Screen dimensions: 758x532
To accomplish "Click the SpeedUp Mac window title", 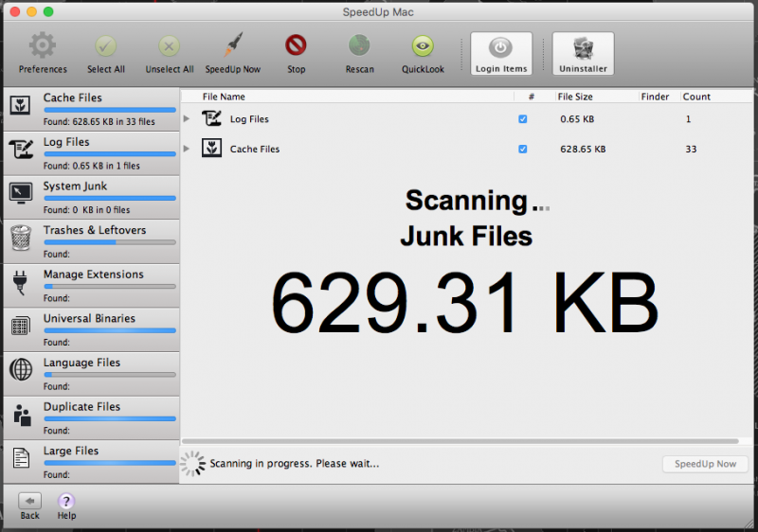I will point(378,12).
